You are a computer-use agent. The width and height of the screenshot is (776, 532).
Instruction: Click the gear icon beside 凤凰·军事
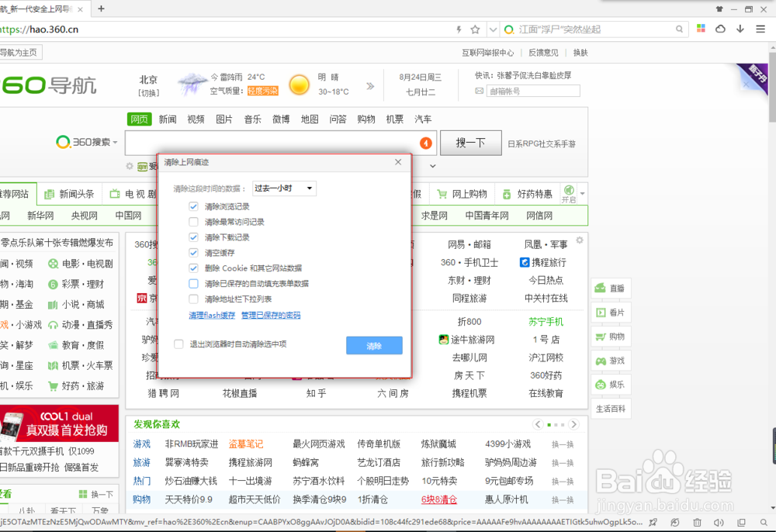click(580, 240)
